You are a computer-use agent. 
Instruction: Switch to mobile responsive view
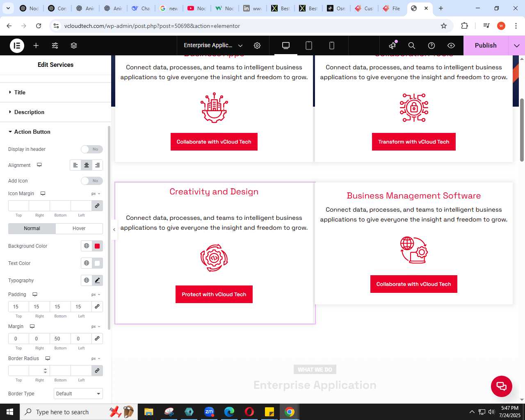(x=332, y=46)
